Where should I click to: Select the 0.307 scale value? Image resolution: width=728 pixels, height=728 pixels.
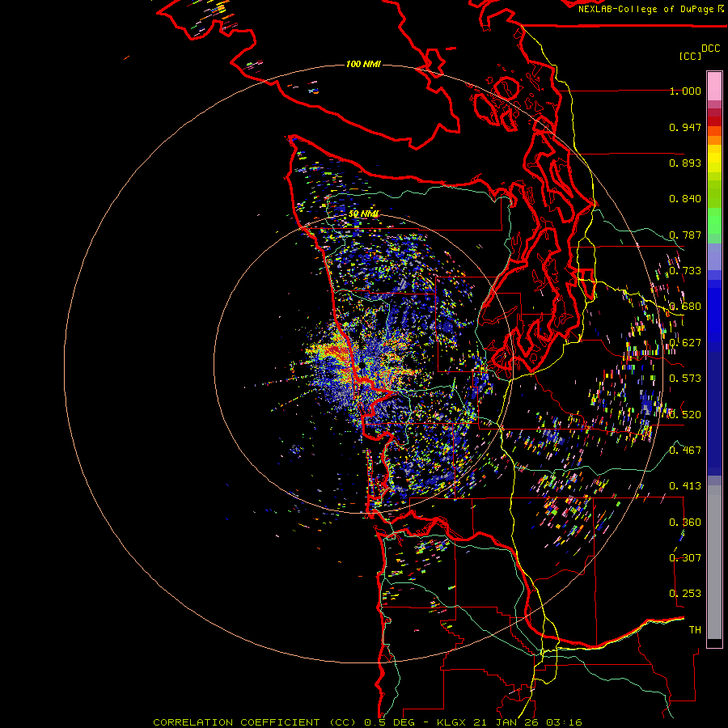(x=685, y=558)
